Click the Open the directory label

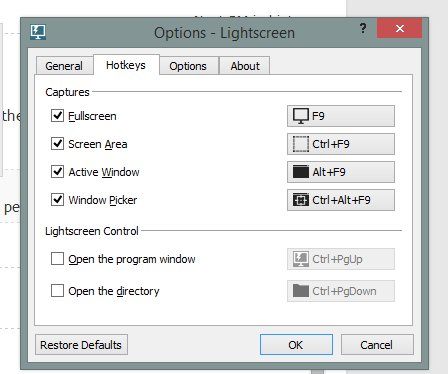114,291
